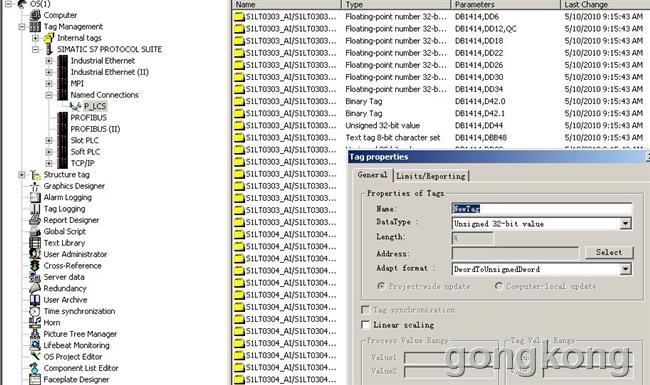Click the Component List Editor icon

tap(35, 368)
